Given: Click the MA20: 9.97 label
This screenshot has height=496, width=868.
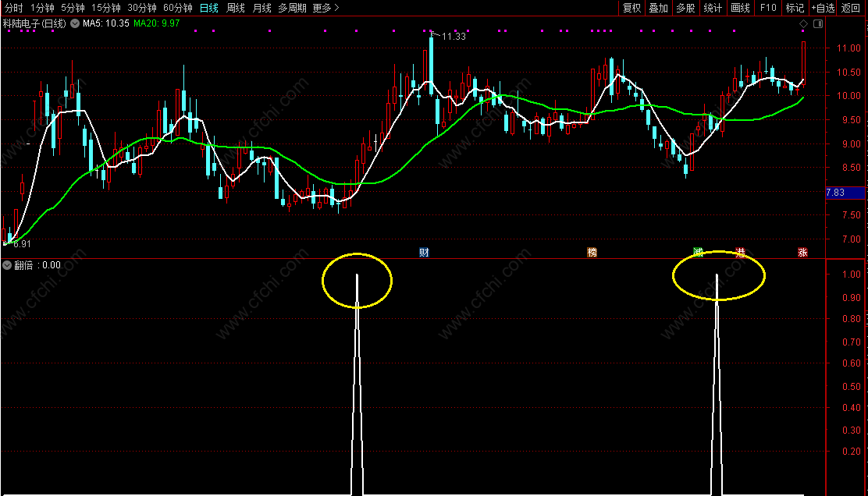Looking at the screenshot, I should click(x=157, y=23).
